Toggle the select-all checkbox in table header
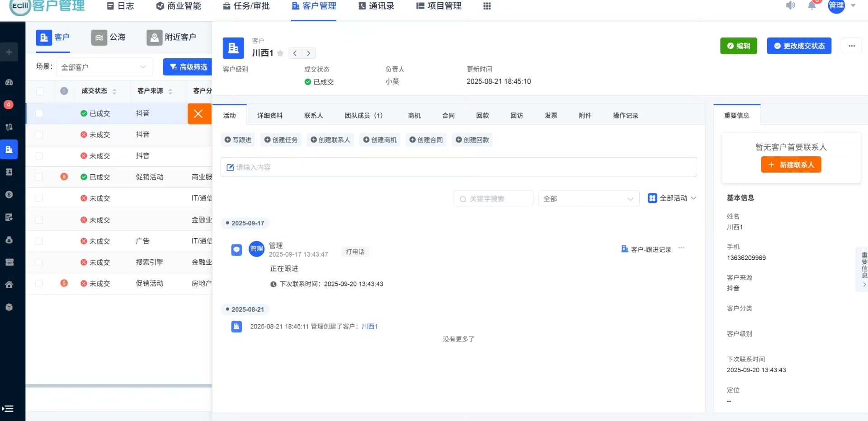868x421 pixels. click(40, 91)
